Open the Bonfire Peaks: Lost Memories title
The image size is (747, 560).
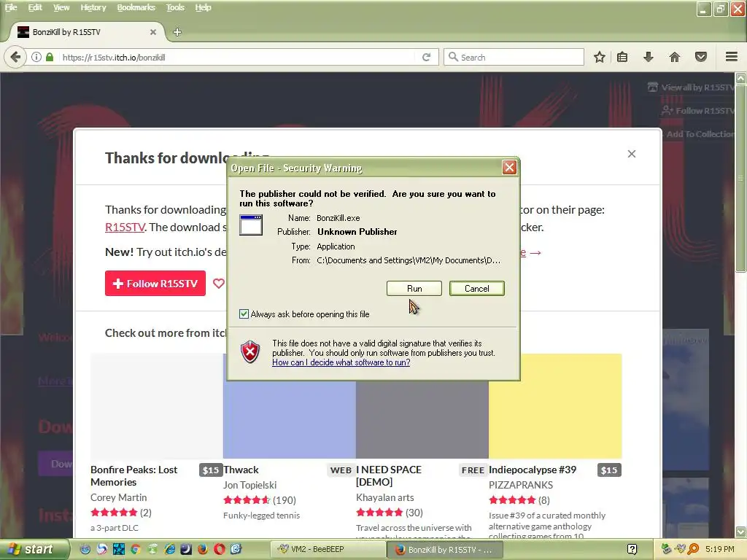pos(134,475)
